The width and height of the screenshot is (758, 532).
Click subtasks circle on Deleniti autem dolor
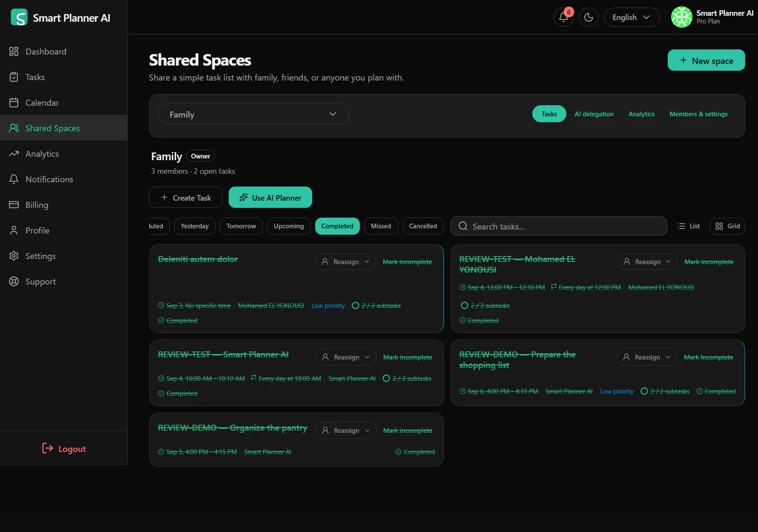click(356, 305)
